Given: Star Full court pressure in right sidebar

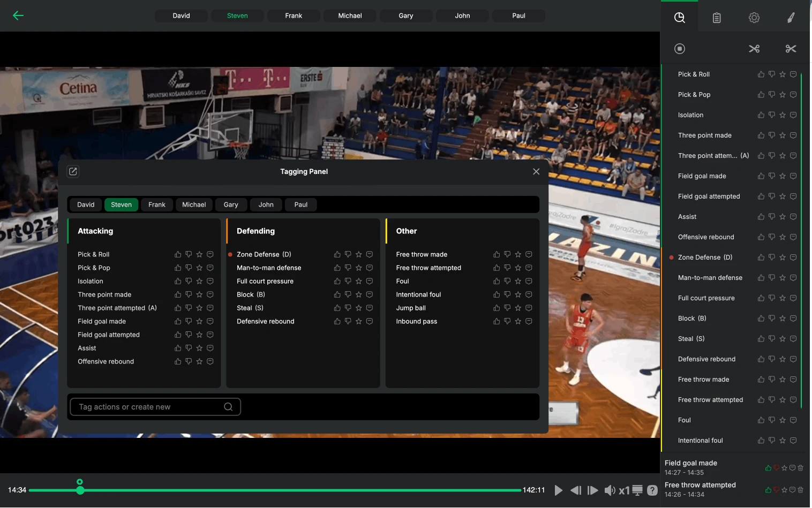Looking at the screenshot, I should click(783, 298).
